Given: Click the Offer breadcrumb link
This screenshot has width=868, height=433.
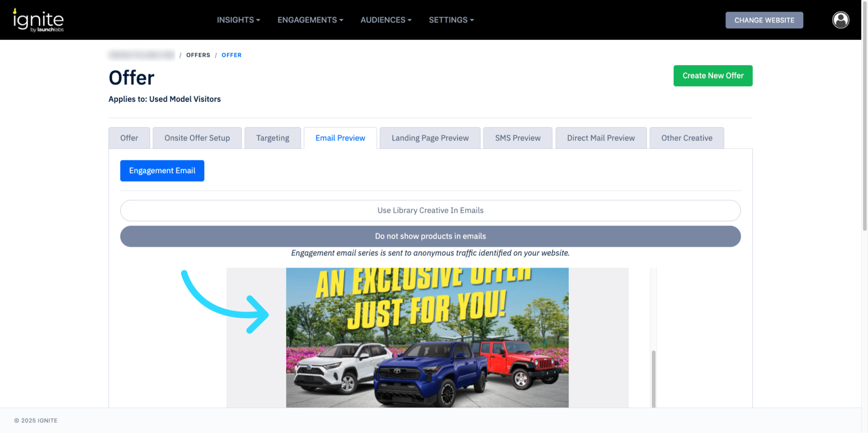Looking at the screenshot, I should pyautogui.click(x=231, y=55).
